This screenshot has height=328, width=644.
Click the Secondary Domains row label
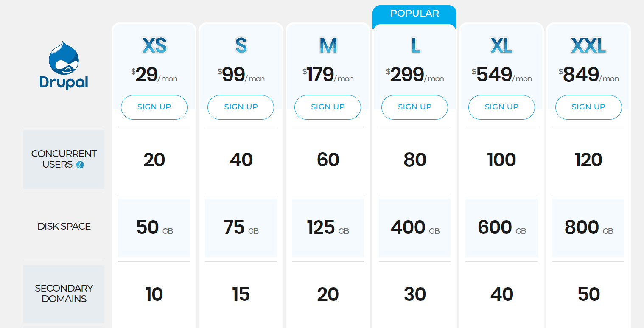coord(64,294)
